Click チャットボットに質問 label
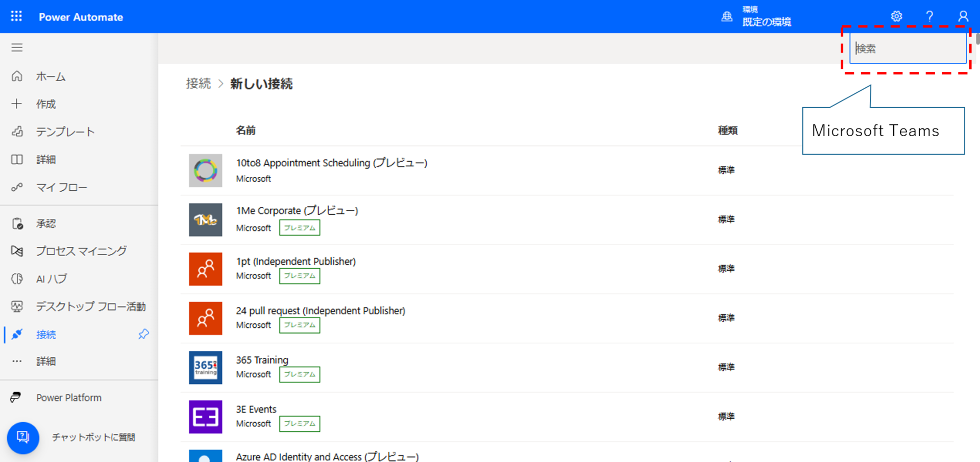The width and height of the screenshot is (980, 462). point(93,438)
